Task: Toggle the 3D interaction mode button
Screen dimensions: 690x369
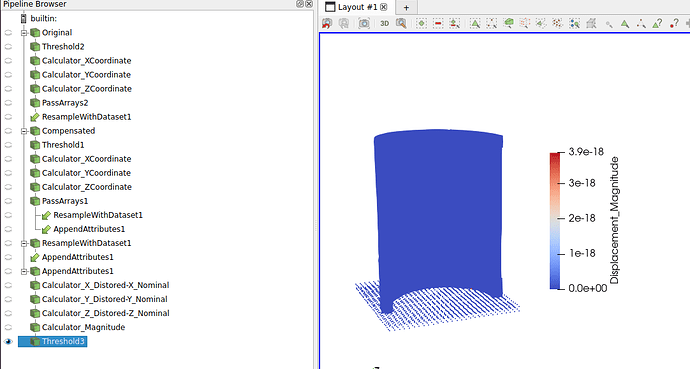Action: 385,23
